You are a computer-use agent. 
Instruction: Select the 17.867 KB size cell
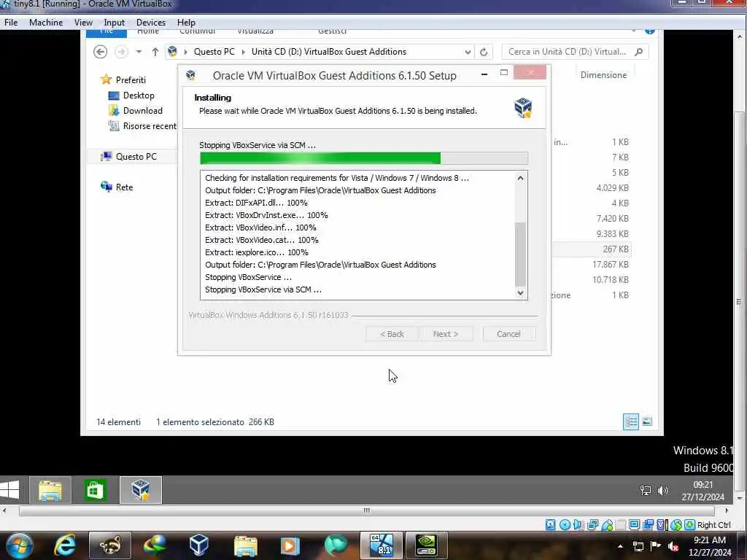pyautogui.click(x=611, y=264)
